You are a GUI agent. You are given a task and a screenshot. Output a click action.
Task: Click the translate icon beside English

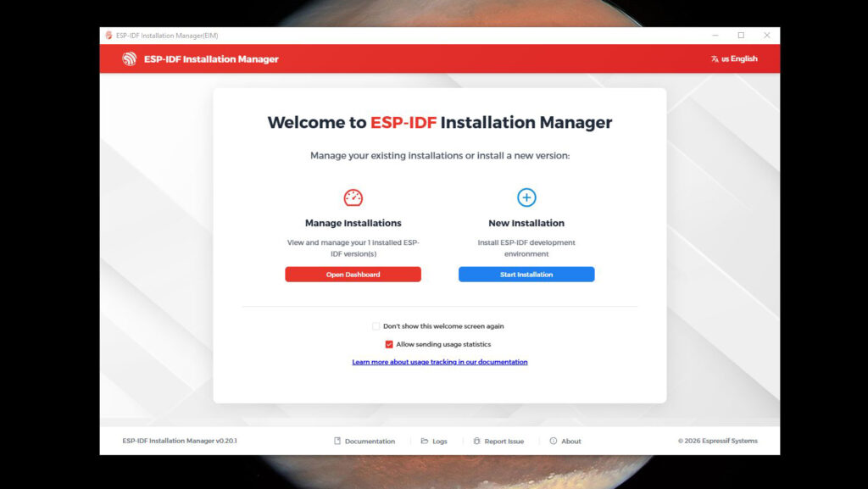(715, 58)
